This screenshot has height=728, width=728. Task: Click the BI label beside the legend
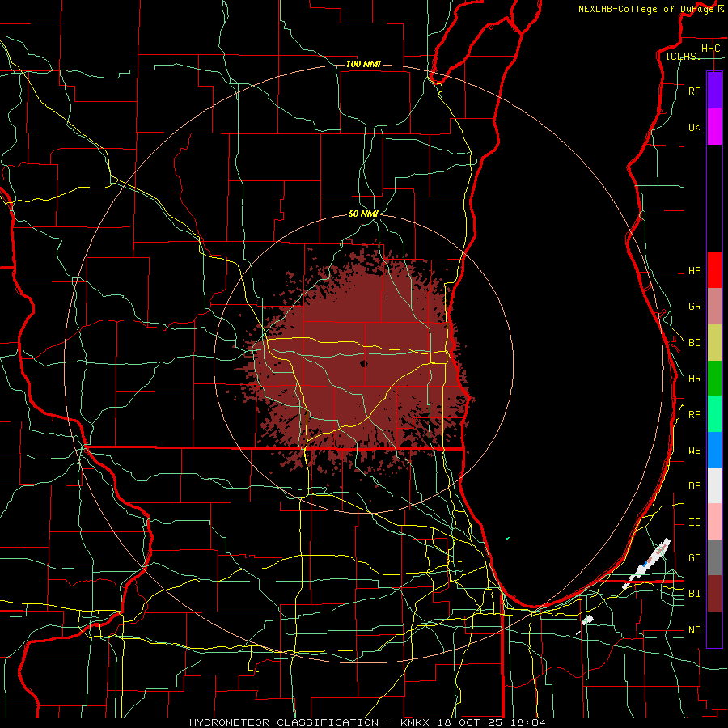point(694,594)
